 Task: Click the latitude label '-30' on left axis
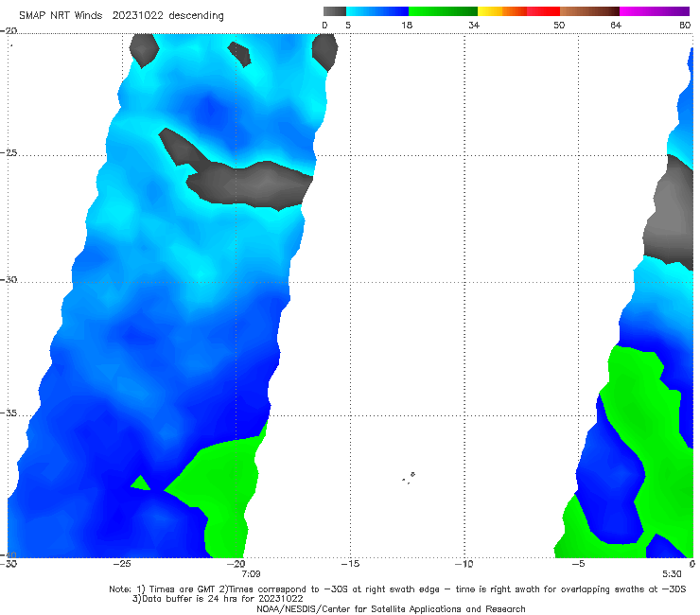tap(9, 279)
